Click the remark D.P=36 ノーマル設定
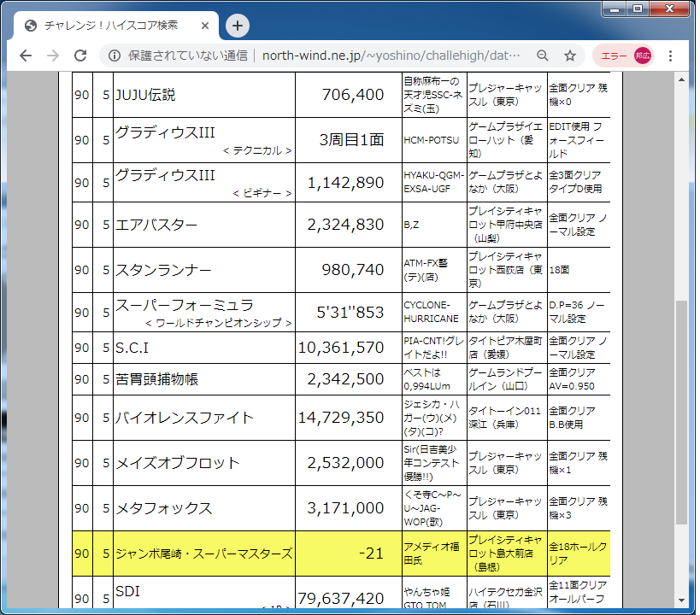700x615 pixels. point(577,312)
